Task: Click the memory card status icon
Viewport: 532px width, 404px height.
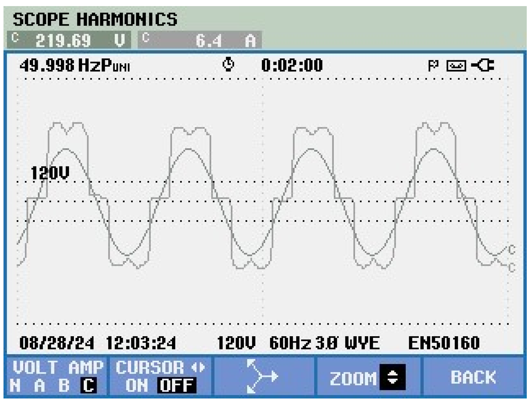Action: (x=457, y=66)
